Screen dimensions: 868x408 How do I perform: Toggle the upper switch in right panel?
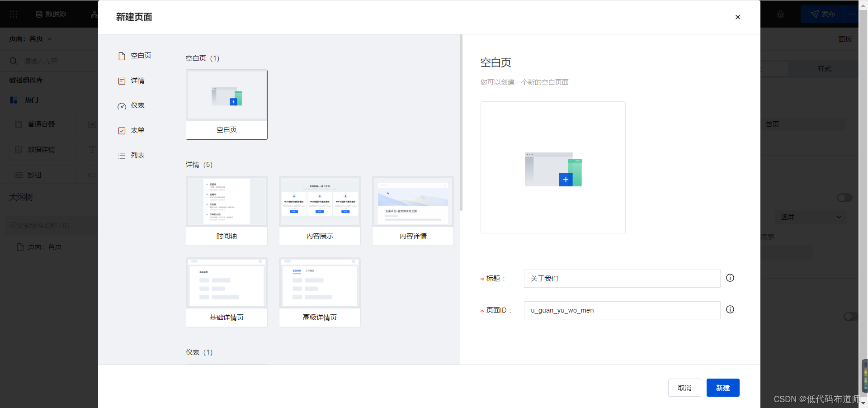pyautogui.click(x=844, y=198)
